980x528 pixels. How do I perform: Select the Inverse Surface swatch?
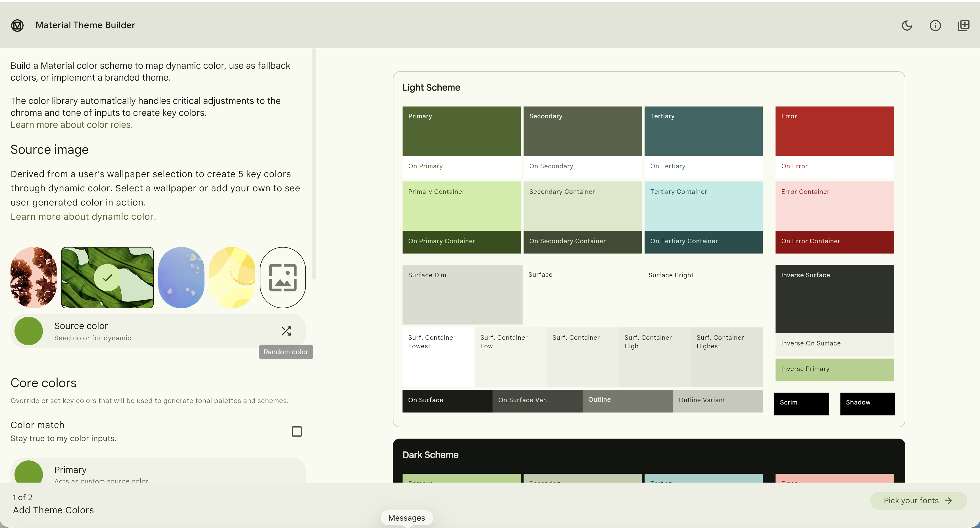click(834, 299)
